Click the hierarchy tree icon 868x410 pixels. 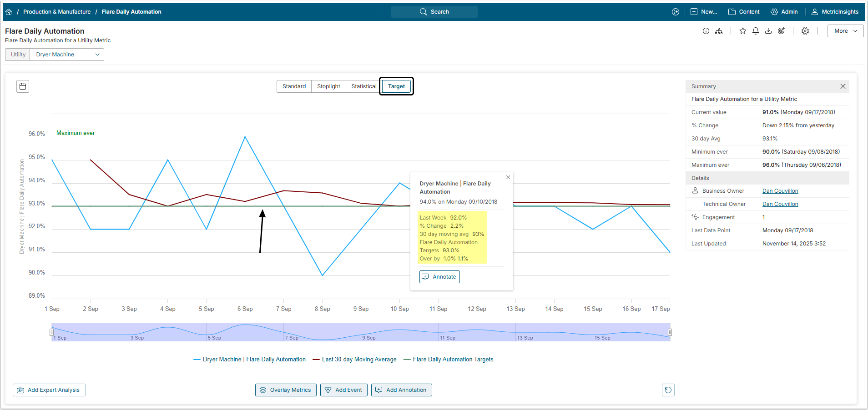click(x=719, y=31)
